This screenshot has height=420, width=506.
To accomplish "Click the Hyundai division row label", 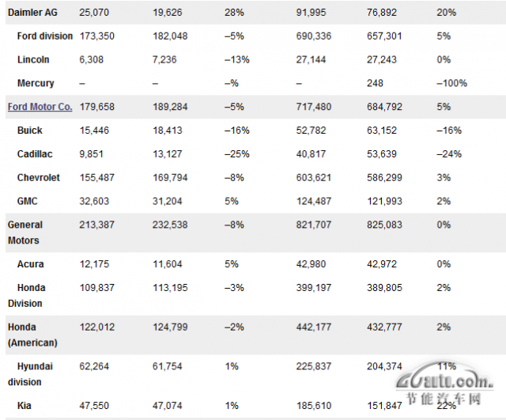I will [x=30, y=374].
